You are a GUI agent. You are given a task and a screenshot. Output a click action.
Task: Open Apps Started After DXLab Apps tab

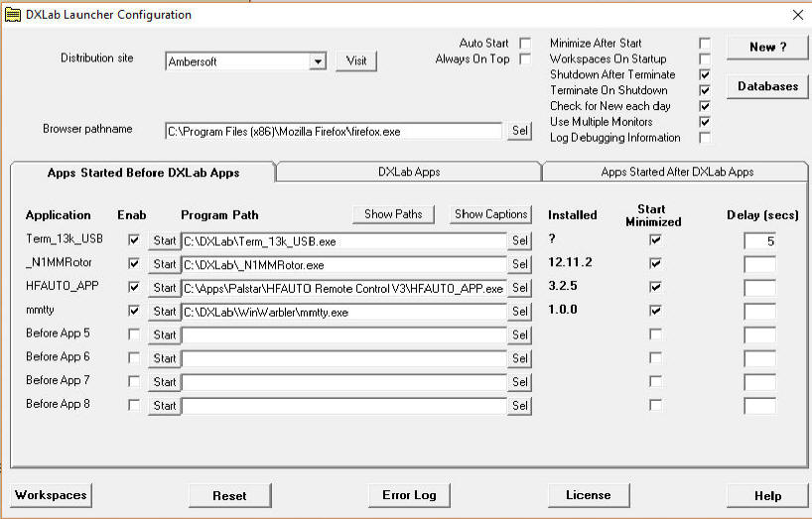pos(677,172)
